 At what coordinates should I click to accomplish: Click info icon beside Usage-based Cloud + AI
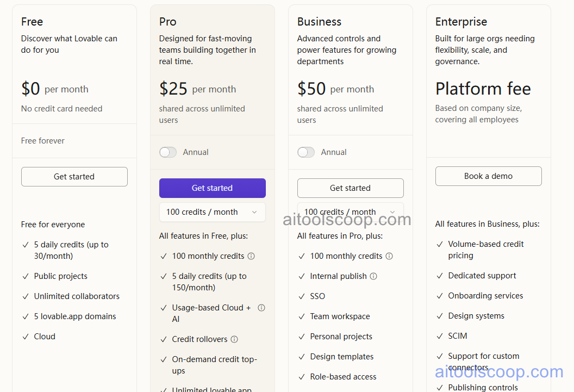point(261,308)
